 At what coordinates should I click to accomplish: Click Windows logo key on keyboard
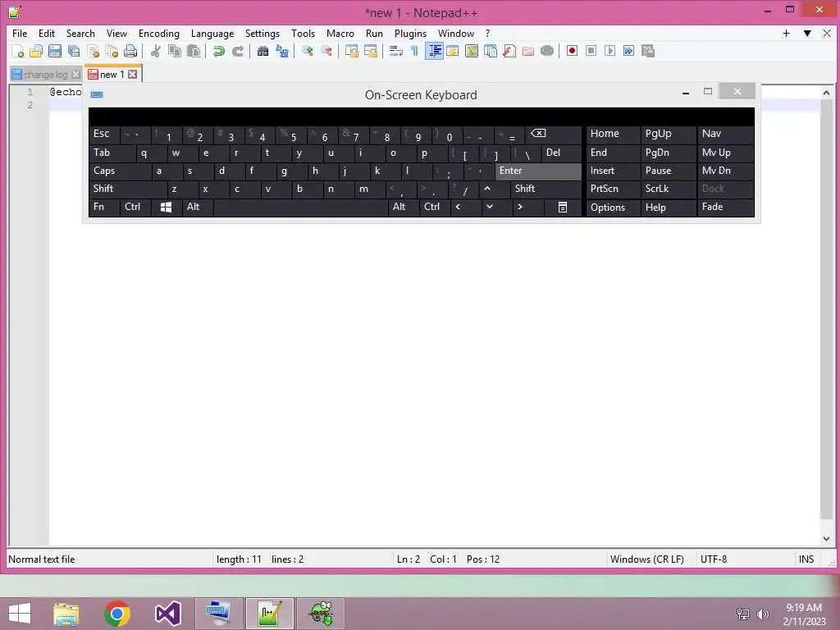[x=166, y=207]
